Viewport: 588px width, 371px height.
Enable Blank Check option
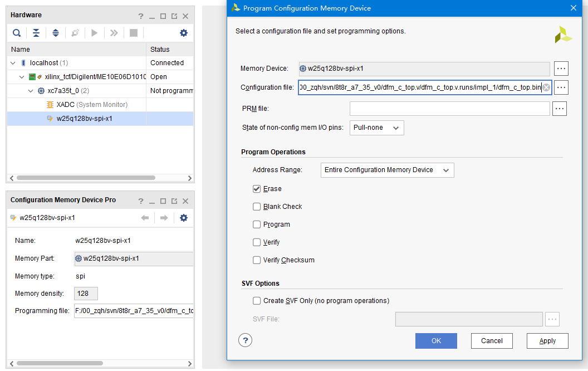(257, 207)
